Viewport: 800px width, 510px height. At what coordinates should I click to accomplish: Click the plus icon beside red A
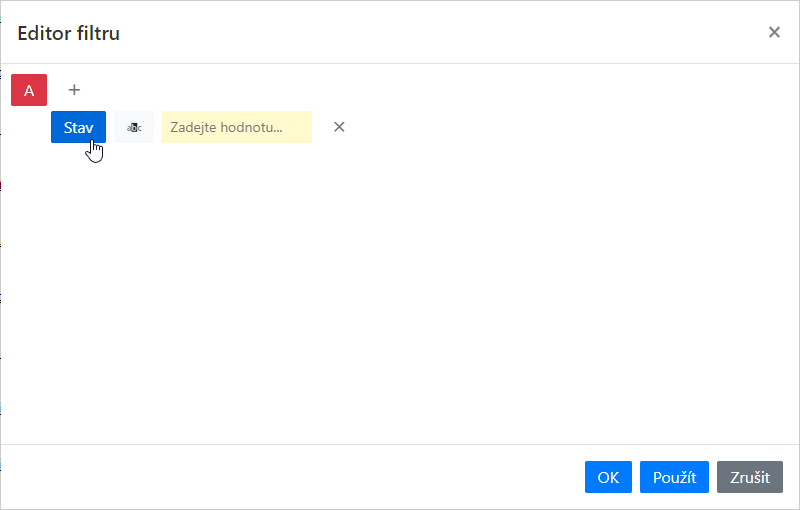pos(74,90)
